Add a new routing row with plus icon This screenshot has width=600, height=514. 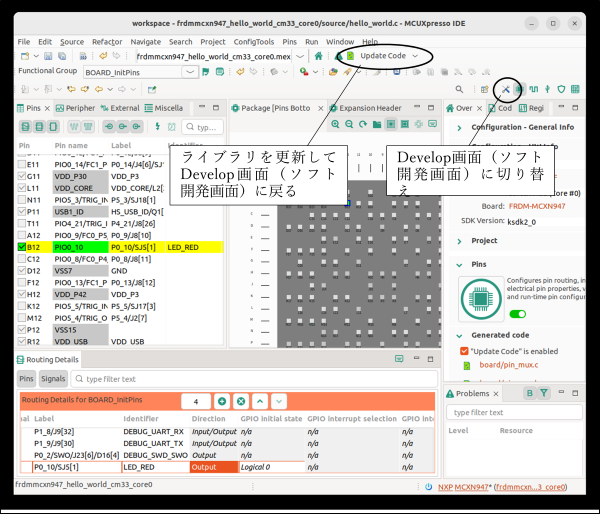click(221, 400)
